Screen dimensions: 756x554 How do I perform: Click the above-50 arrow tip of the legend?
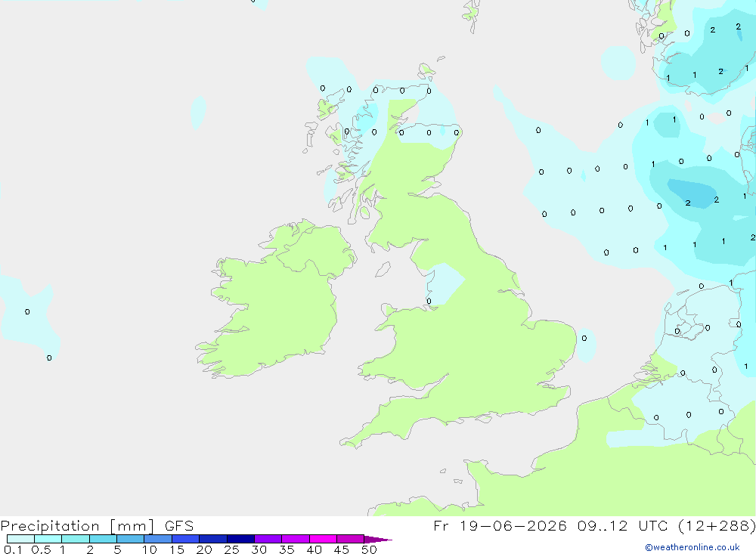pos(378,540)
